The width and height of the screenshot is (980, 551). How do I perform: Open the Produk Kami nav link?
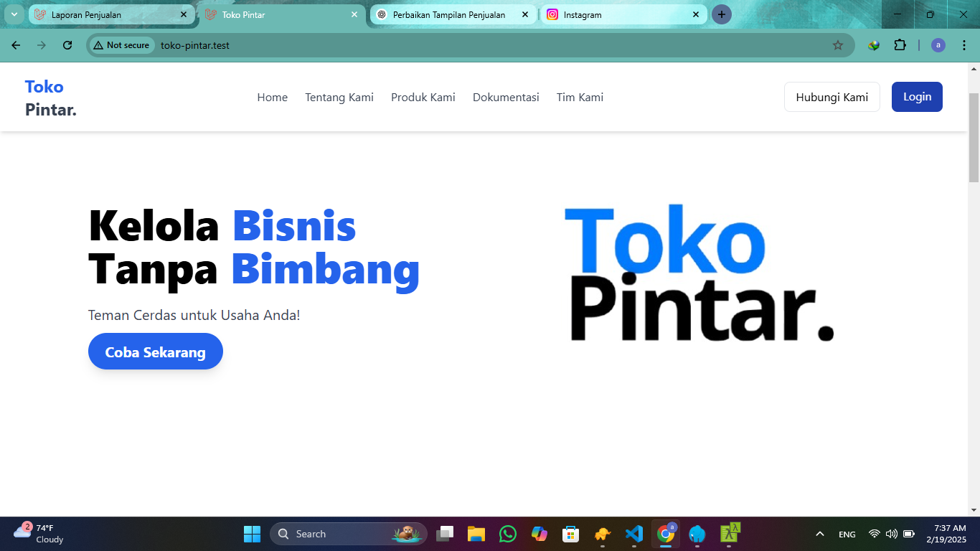(423, 98)
